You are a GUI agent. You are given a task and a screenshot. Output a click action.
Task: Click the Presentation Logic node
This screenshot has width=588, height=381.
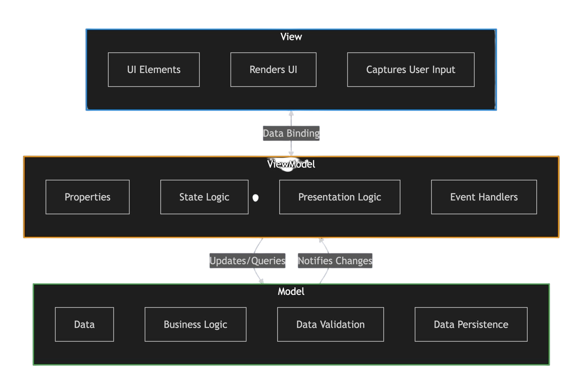(340, 197)
